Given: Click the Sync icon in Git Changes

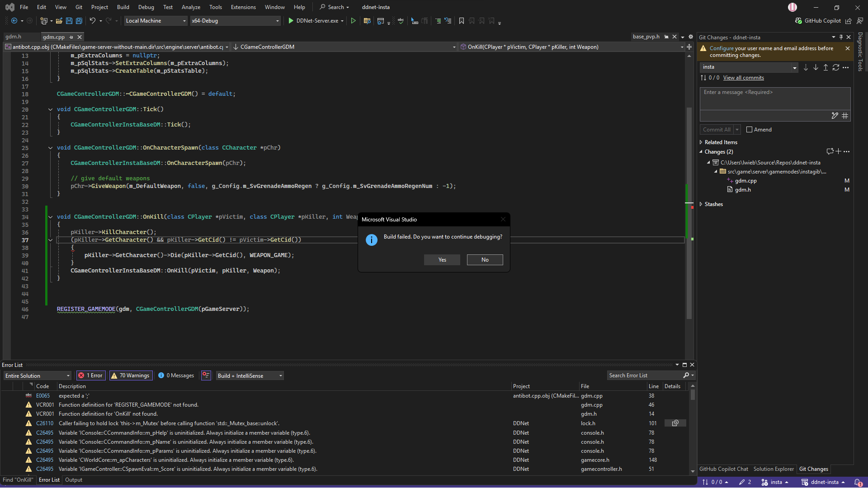Looking at the screenshot, I should pyautogui.click(x=836, y=67).
